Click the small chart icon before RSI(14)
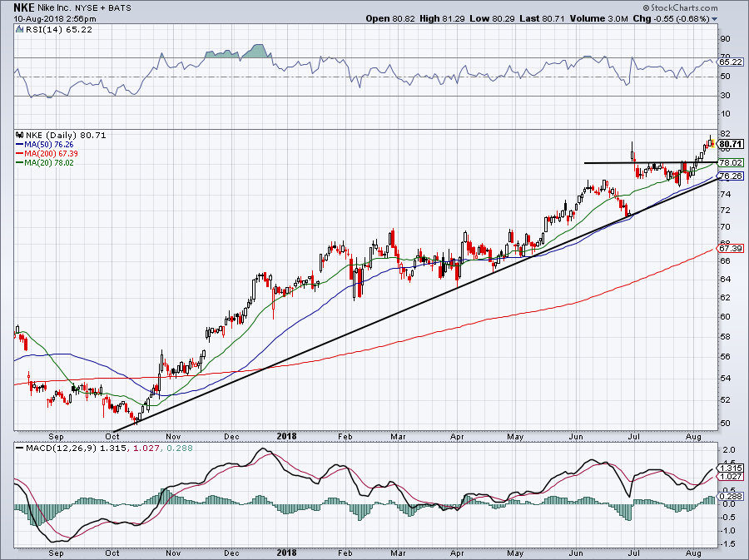This screenshot has height=560, width=749. click(20, 30)
